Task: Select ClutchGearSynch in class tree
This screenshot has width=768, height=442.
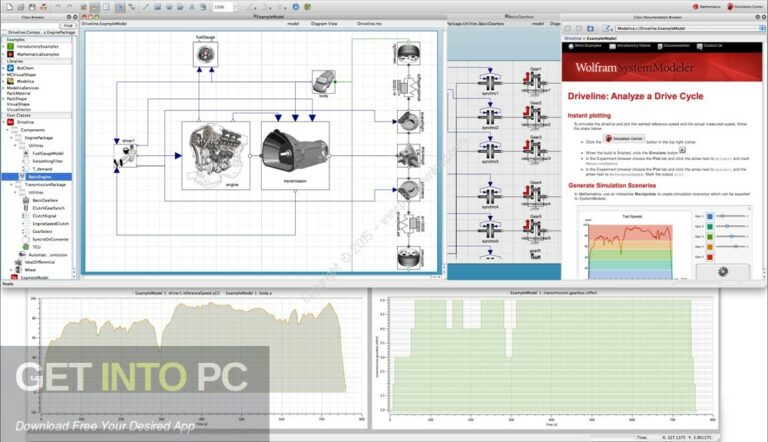Action: click(x=48, y=208)
